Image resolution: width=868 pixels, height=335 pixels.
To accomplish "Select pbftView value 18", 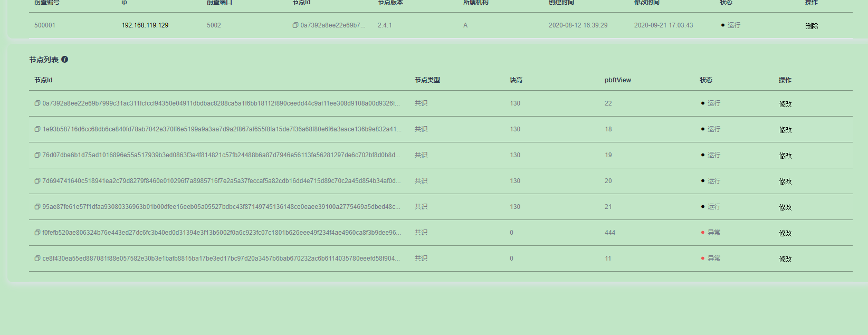I will (608, 129).
